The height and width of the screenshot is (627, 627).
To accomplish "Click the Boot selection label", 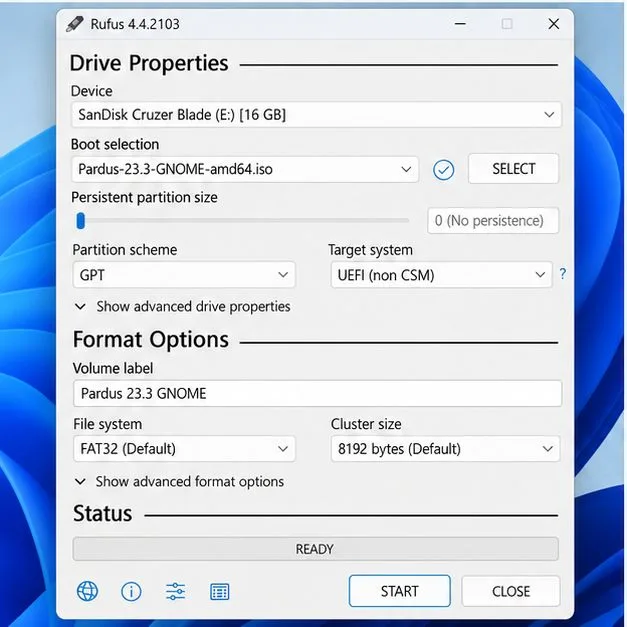I will click(115, 144).
